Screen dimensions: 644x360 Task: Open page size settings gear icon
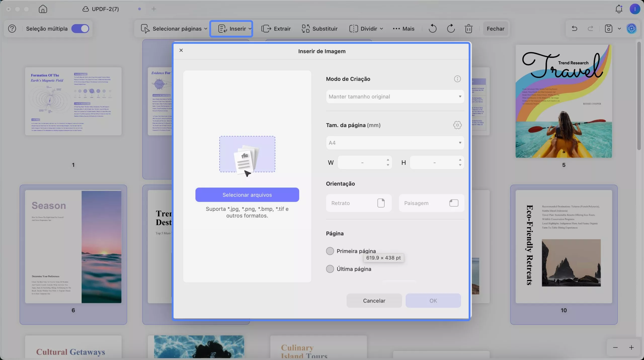pos(457,125)
